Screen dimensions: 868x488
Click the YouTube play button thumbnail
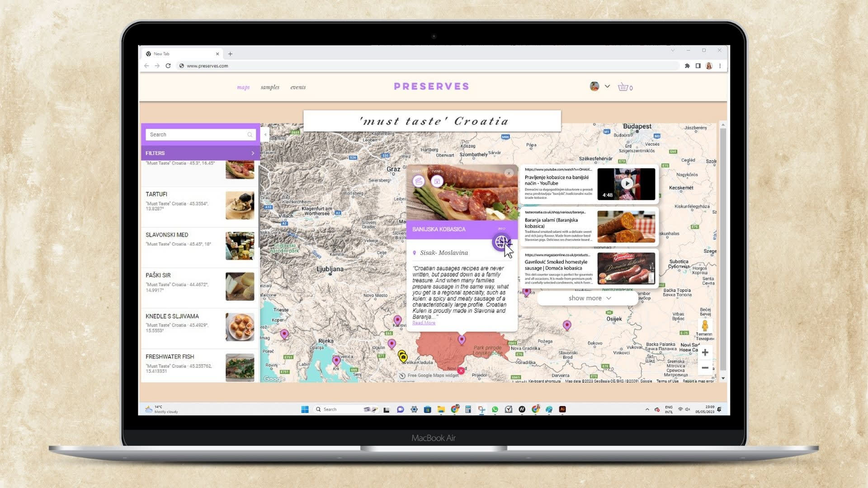(628, 183)
